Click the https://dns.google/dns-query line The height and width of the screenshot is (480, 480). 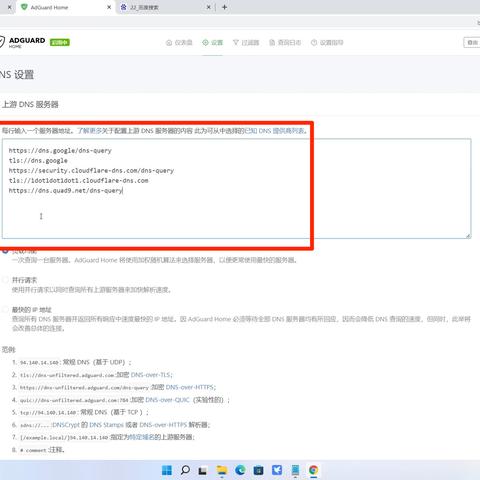[60, 151]
